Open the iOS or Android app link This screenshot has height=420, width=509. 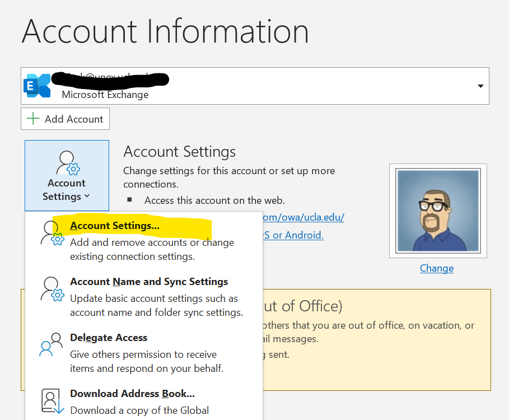[293, 235]
